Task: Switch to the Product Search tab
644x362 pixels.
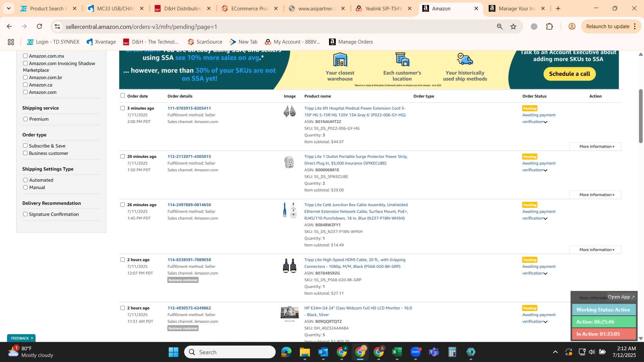Action: 49,8
